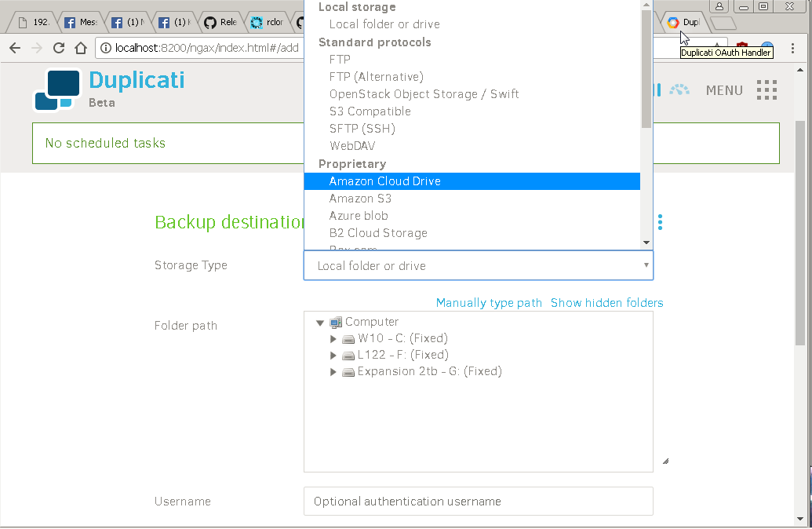The height and width of the screenshot is (529, 812).
Task: Open a new browser tab
Action: [x=723, y=24]
